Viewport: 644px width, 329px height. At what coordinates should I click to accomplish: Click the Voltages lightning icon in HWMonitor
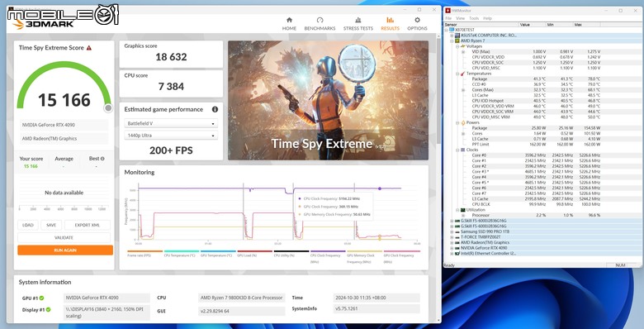point(463,46)
